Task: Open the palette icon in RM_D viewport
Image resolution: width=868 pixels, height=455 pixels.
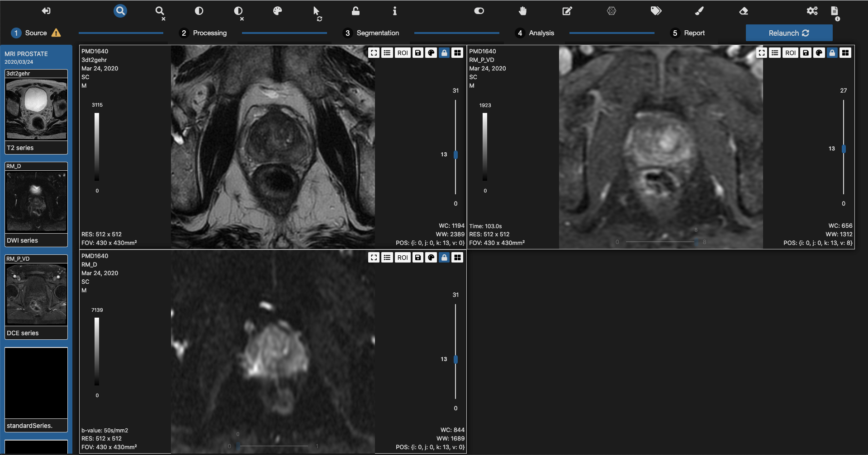Action: 431,258
